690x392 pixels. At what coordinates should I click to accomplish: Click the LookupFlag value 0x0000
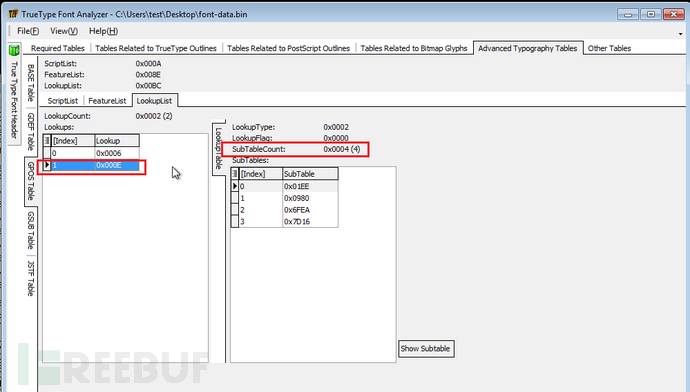pos(336,138)
